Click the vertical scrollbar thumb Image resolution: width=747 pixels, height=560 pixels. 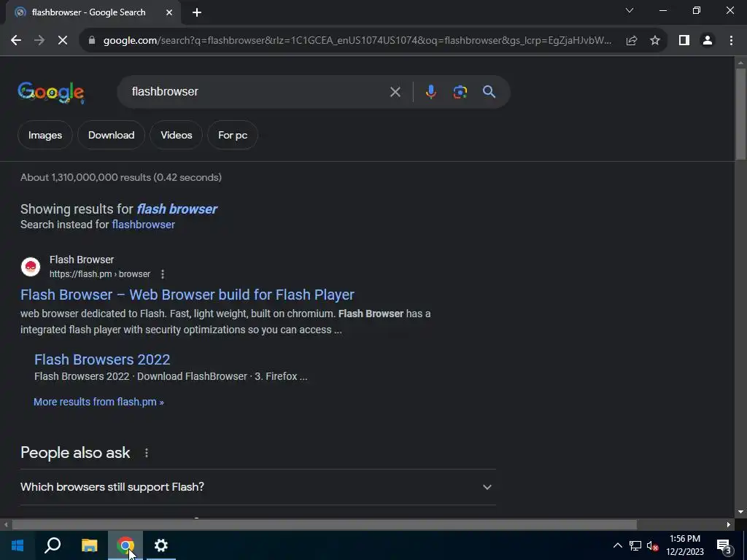click(741, 114)
